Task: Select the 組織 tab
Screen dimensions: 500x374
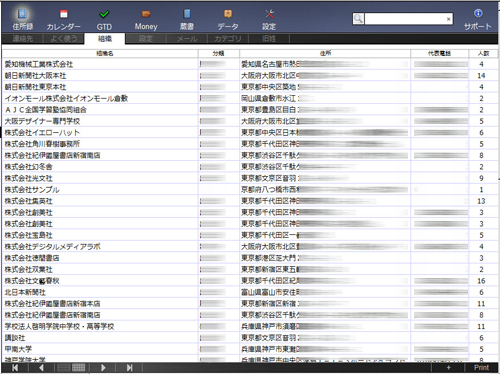Action: point(105,39)
